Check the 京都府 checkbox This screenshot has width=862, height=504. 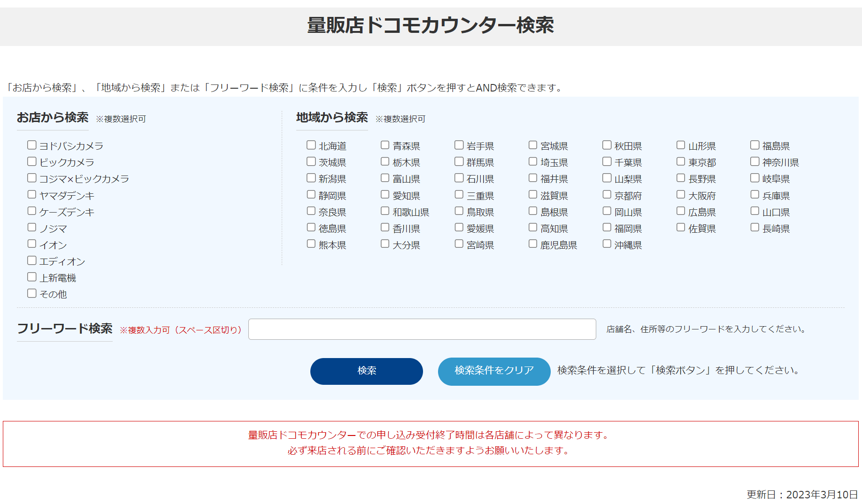607,194
